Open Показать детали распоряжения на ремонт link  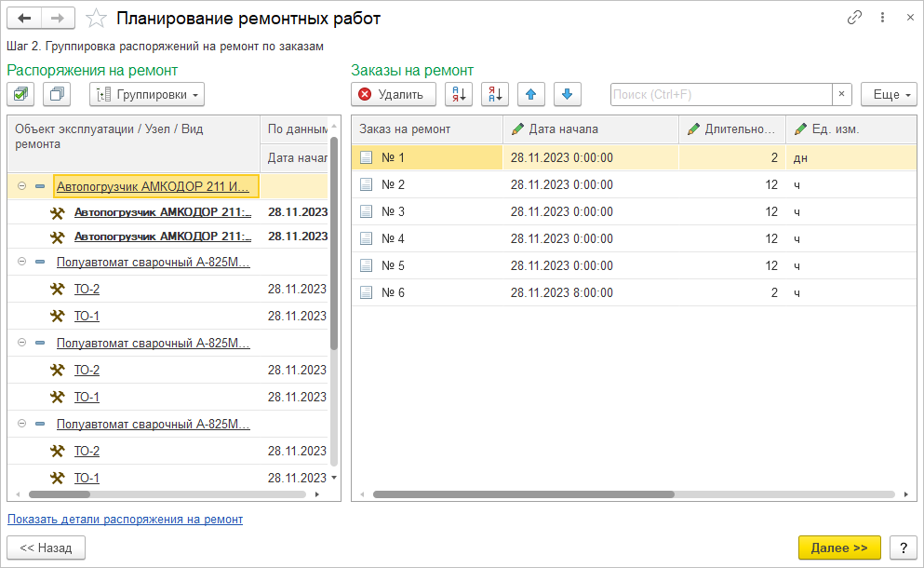[125, 519]
